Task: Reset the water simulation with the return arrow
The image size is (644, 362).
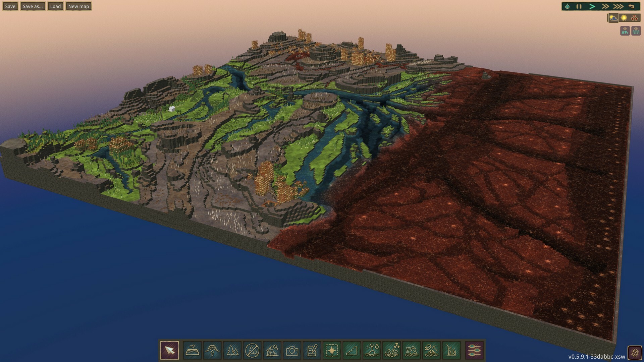Action: click(x=632, y=6)
